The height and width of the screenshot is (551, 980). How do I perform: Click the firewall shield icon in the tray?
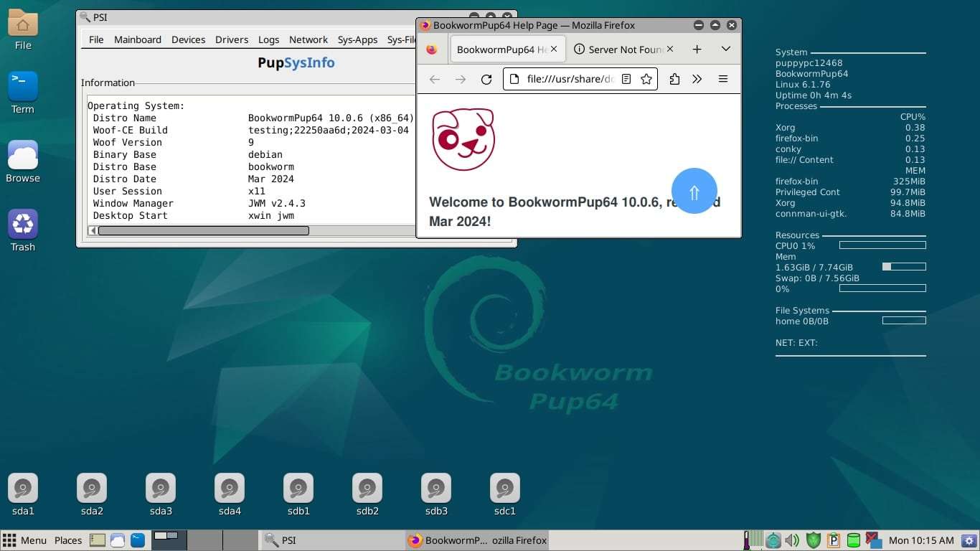click(x=813, y=540)
